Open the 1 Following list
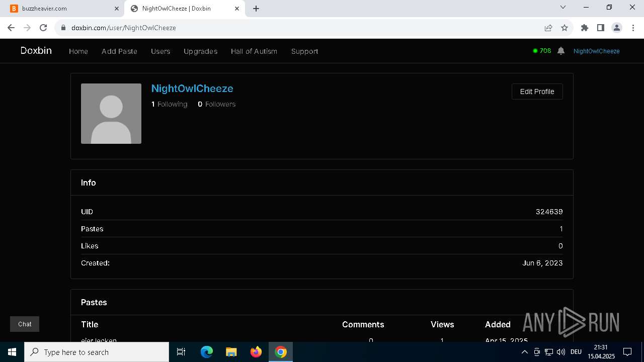 pyautogui.click(x=169, y=104)
